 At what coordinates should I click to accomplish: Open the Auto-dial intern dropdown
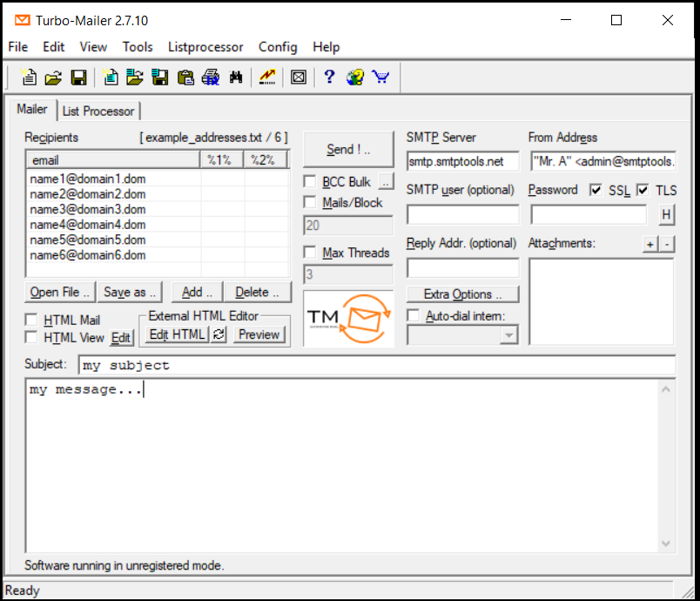click(508, 334)
